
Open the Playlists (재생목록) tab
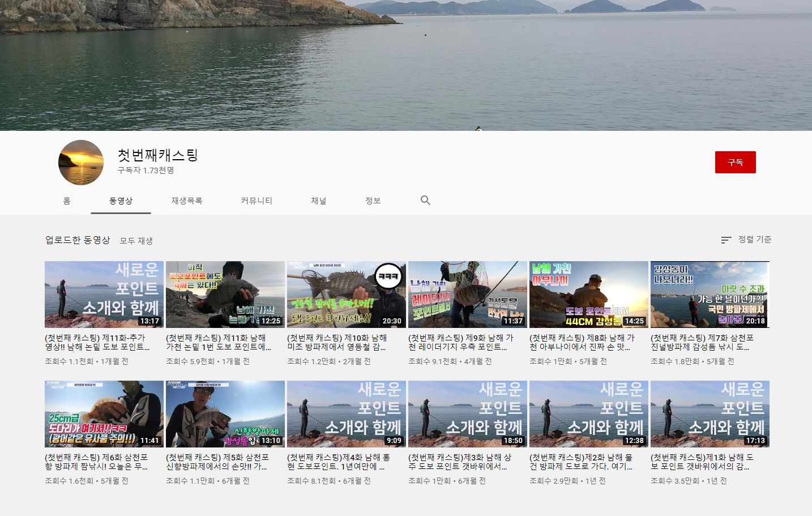(x=186, y=201)
